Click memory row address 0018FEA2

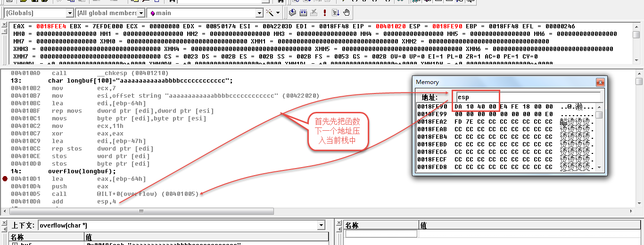pos(432,122)
